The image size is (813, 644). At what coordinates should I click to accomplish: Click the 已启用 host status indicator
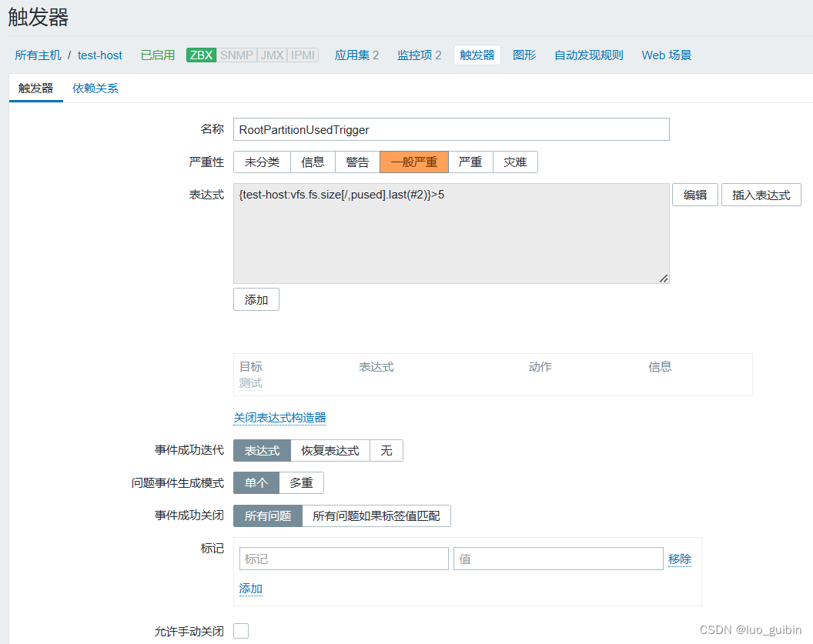[x=157, y=55]
